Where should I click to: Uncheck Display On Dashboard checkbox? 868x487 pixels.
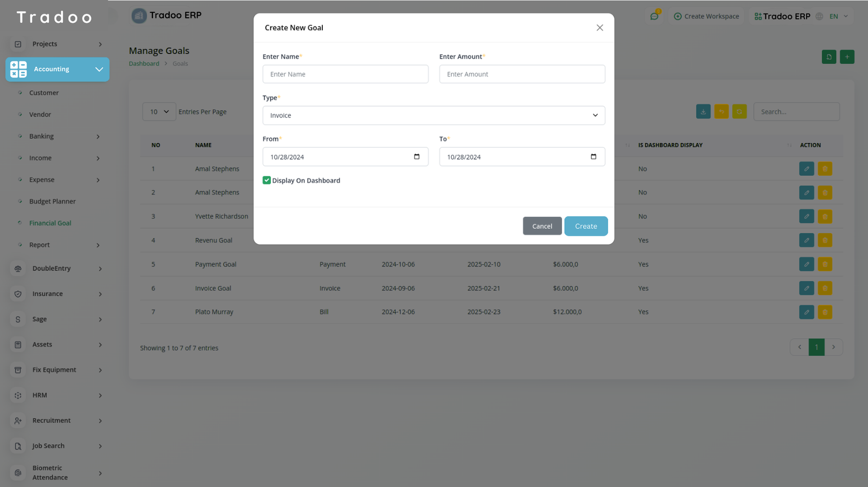(x=267, y=181)
